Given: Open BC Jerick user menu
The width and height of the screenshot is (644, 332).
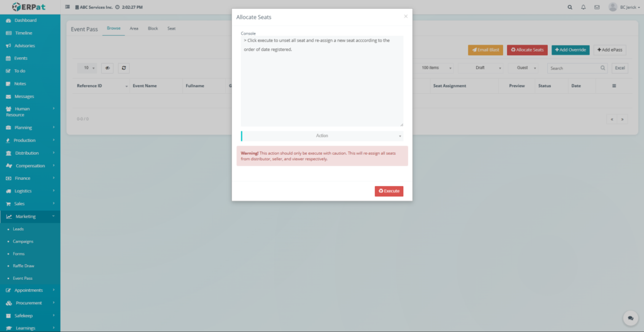Looking at the screenshot, I should tap(624, 7).
